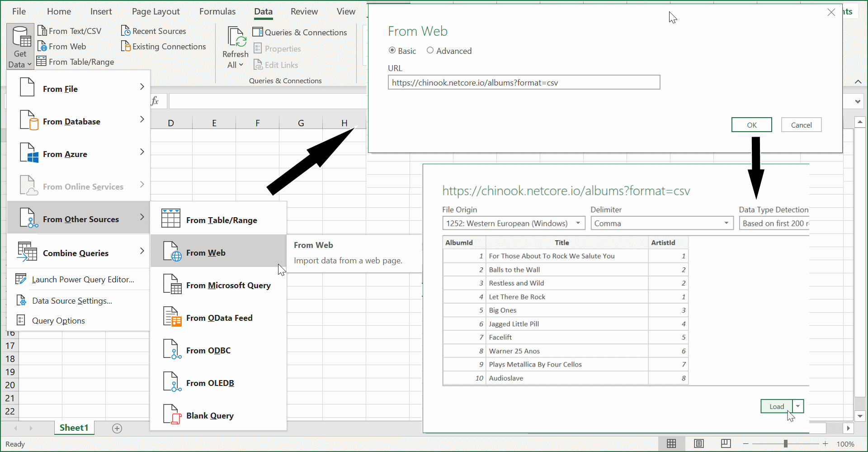Screen dimensions: 868x452
Task: Switch to Page Break Preview in the status bar
Action: (x=726, y=444)
